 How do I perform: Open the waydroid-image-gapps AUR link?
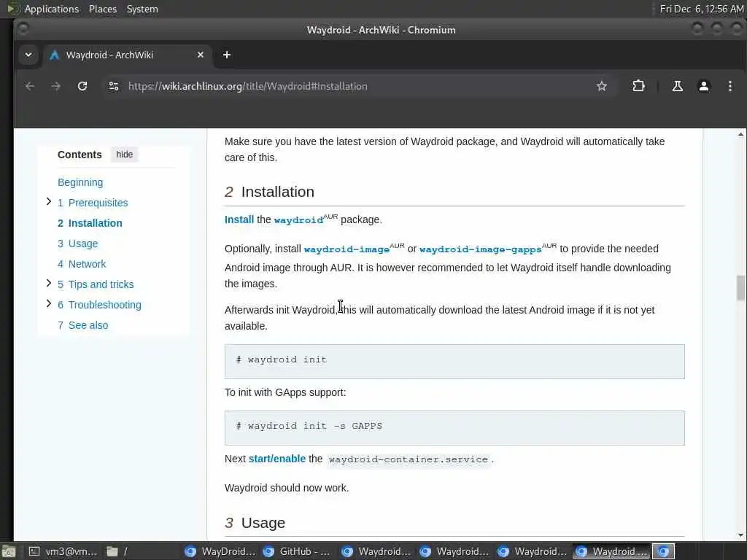point(480,249)
